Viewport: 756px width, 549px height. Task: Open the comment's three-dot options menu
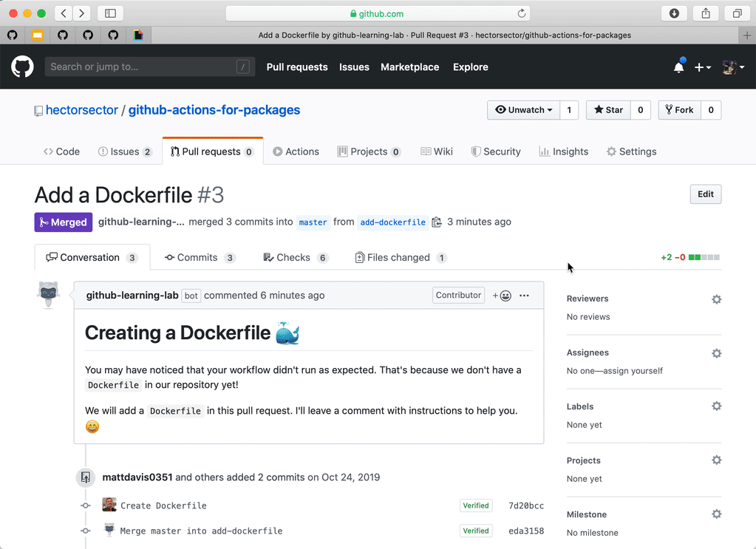[524, 296]
